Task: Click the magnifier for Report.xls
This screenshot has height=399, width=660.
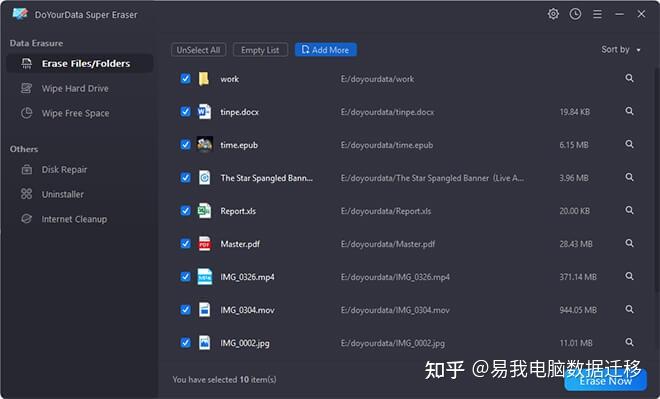Action: [629, 210]
